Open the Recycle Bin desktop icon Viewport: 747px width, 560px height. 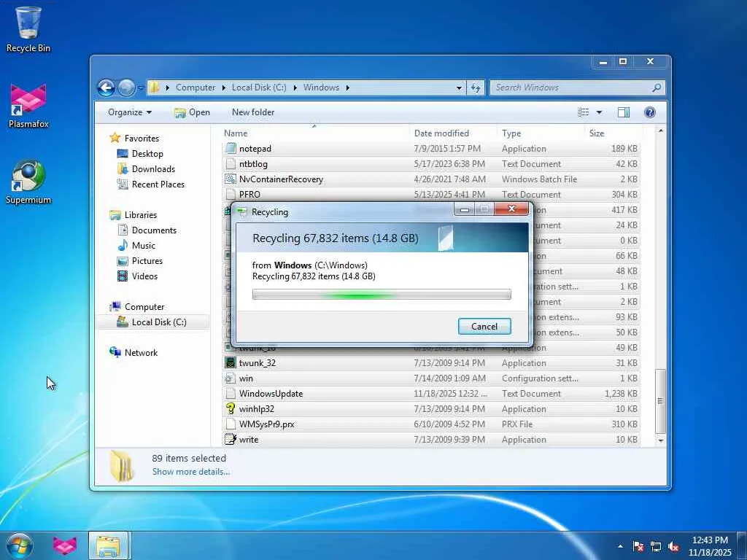point(28,28)
